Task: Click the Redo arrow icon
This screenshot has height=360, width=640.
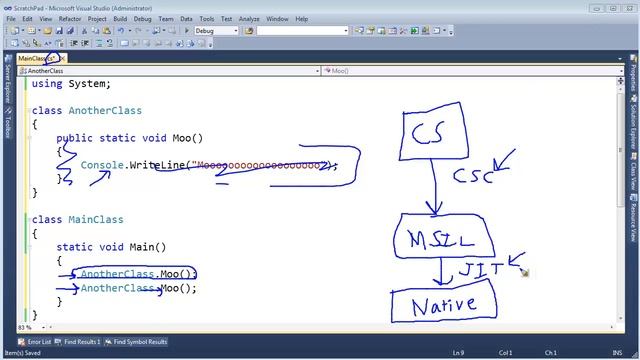Action: click(x=138, y=31)
